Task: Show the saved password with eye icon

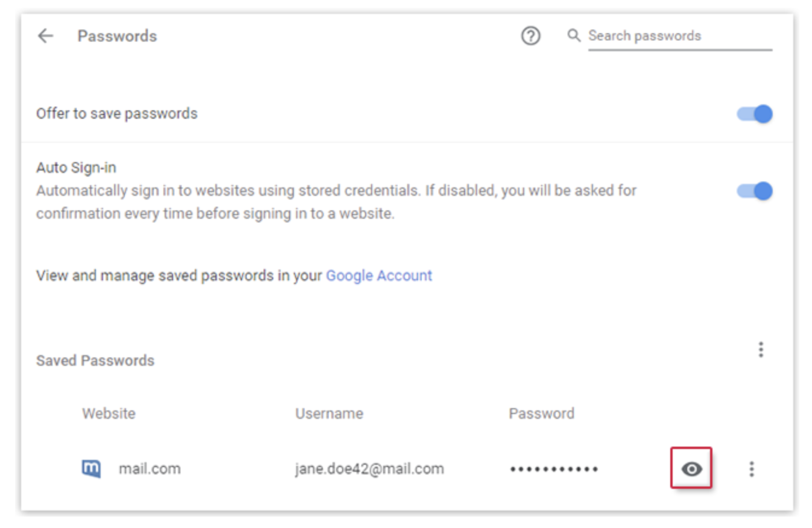Action: (x=691, y=468)
